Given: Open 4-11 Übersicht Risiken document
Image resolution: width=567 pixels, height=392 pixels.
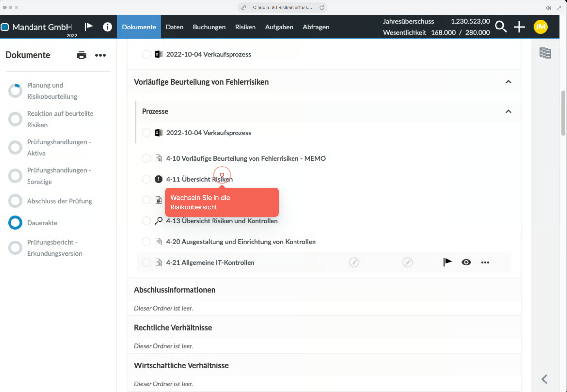Looking at the screenshot, I should tap(199, 179).
